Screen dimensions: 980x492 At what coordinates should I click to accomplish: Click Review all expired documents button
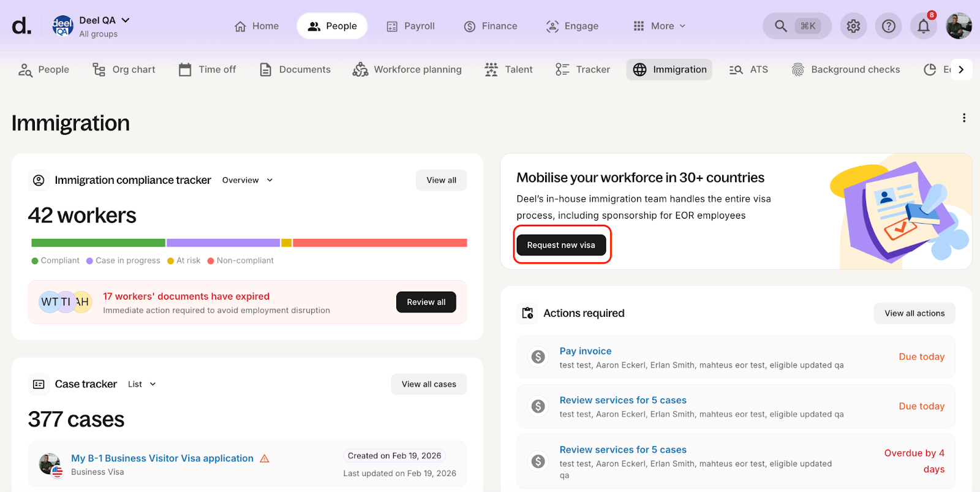click(426, 302)
